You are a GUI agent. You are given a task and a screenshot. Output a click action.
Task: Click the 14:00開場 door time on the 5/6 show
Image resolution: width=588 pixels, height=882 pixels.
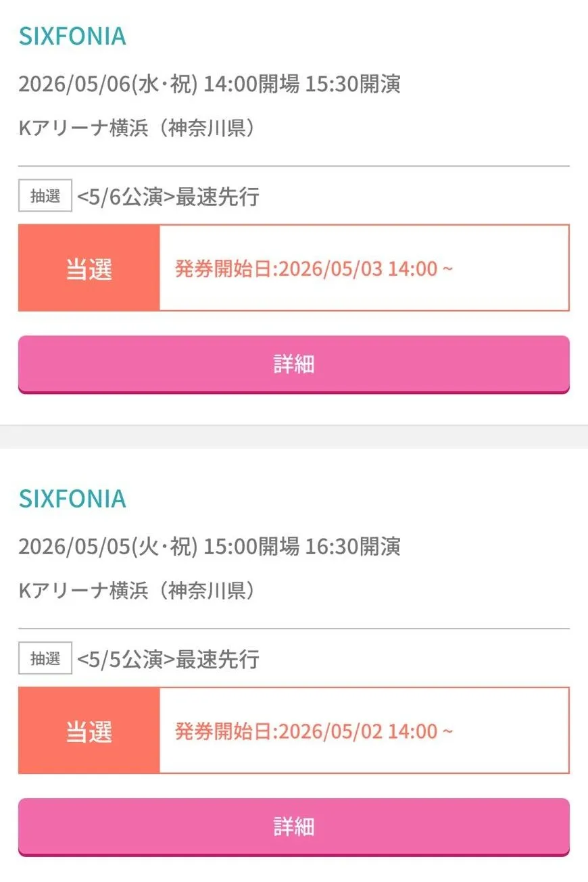(x=251, y=84)
